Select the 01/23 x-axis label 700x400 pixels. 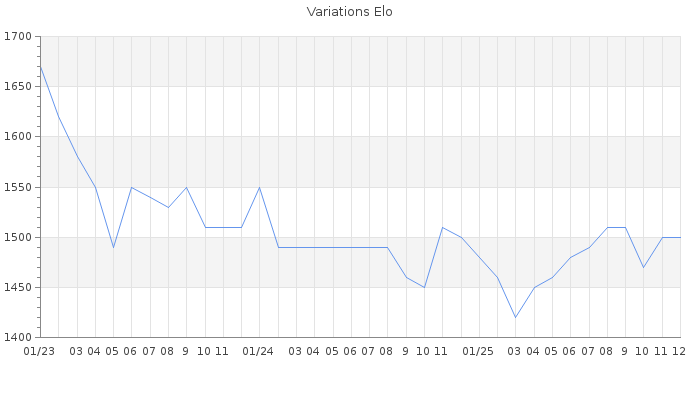pyautogui.click(x=39, y=351)
